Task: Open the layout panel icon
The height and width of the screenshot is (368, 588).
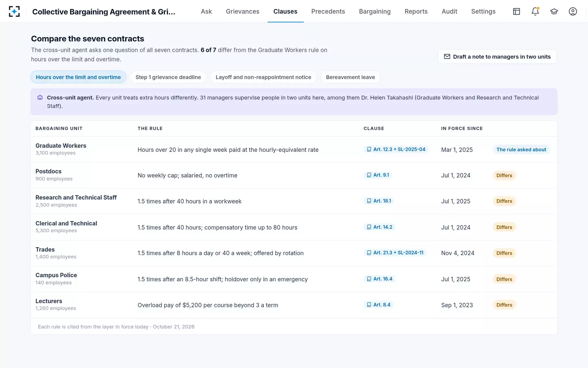Action: click(x=517, y=11)
